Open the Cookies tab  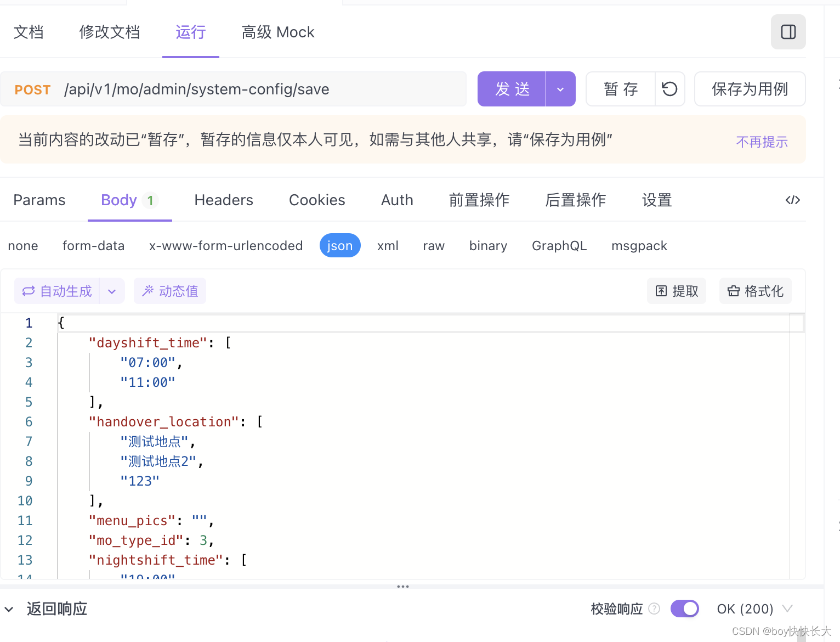click(x=317, y=200)
